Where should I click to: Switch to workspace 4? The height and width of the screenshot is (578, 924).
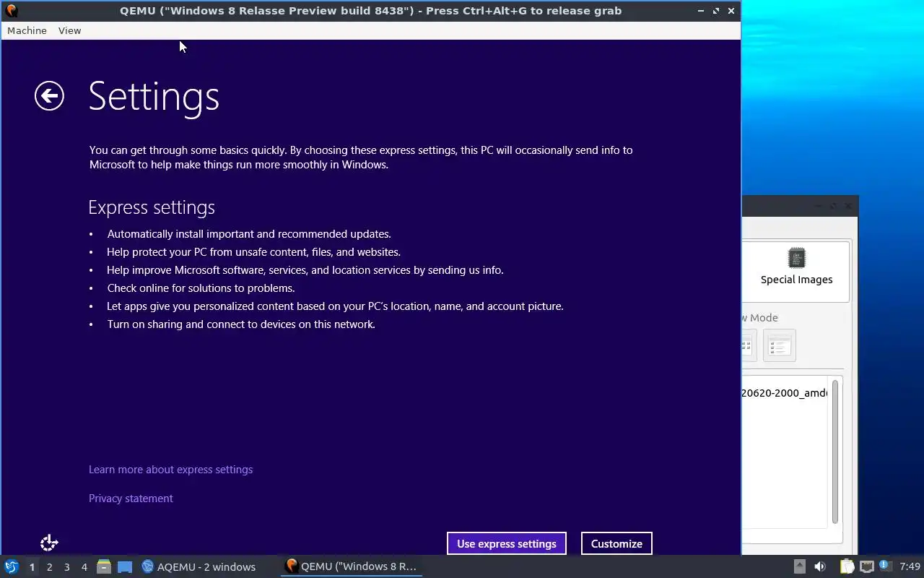point(84,567)
